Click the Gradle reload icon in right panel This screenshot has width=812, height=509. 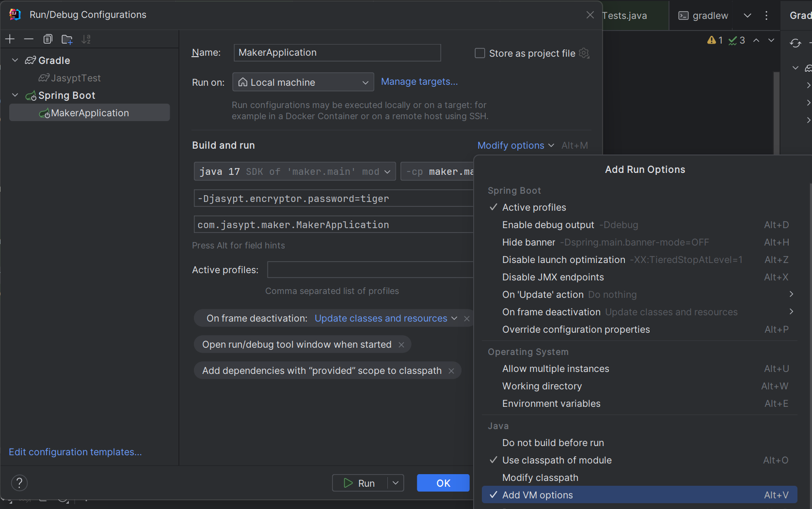(x=795, y=43)
